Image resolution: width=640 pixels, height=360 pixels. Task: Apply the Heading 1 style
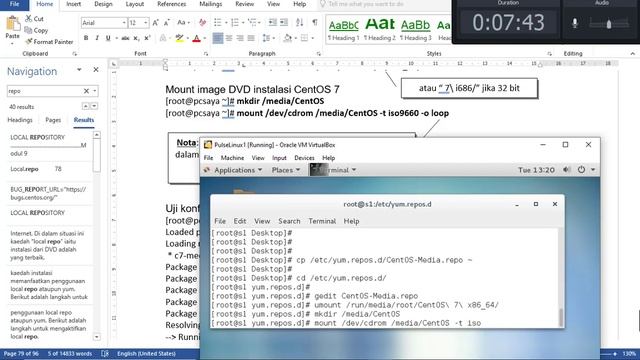[344, 30]
